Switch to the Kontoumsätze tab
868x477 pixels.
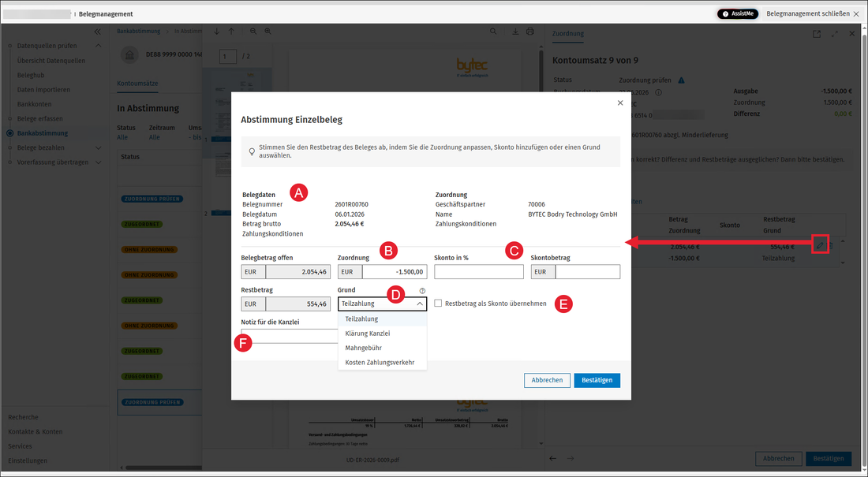(x=137, y=84)
